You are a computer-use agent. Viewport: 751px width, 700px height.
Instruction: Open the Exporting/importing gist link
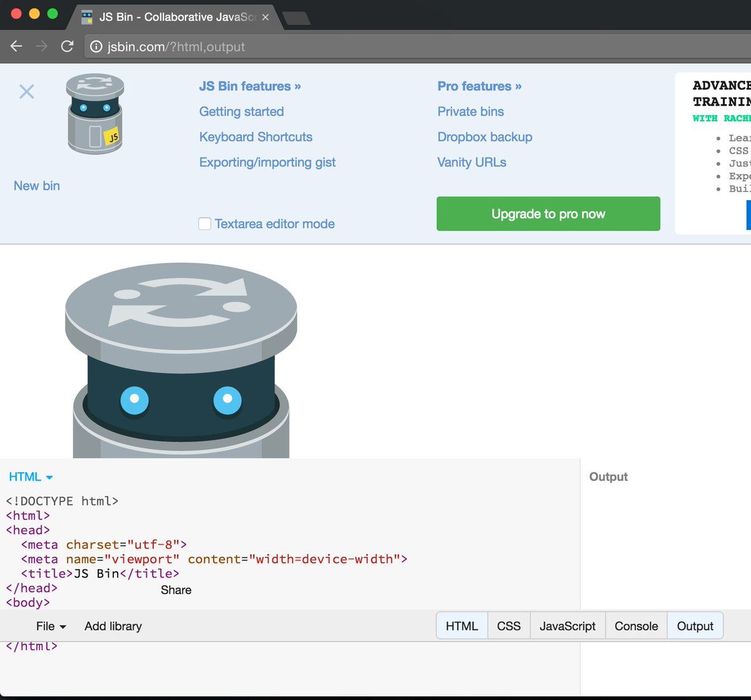(267, 162)
